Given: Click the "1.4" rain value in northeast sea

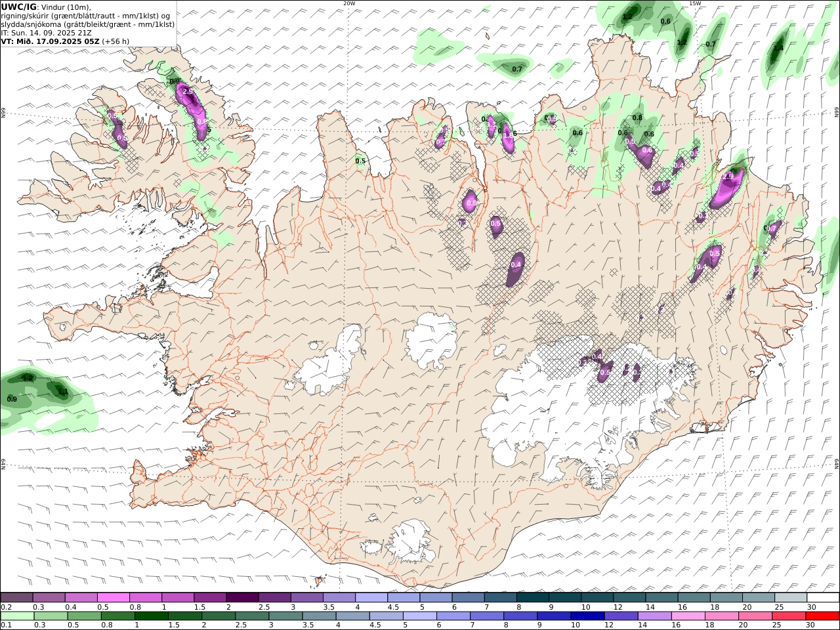Looking at the screenshot, I should point(779,48).
